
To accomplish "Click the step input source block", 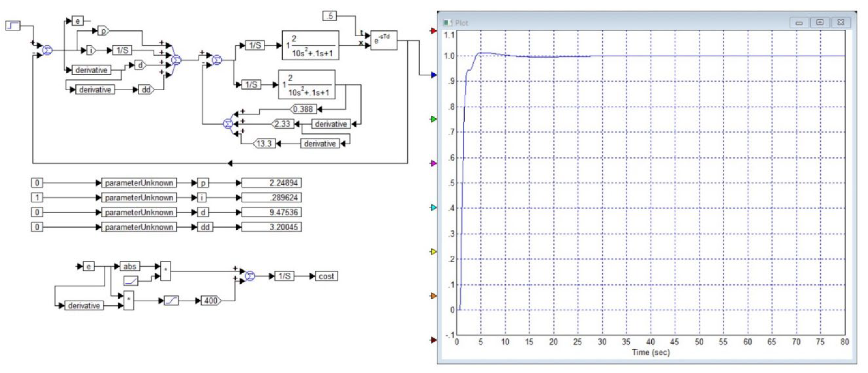I will click(x=13, y=26).
